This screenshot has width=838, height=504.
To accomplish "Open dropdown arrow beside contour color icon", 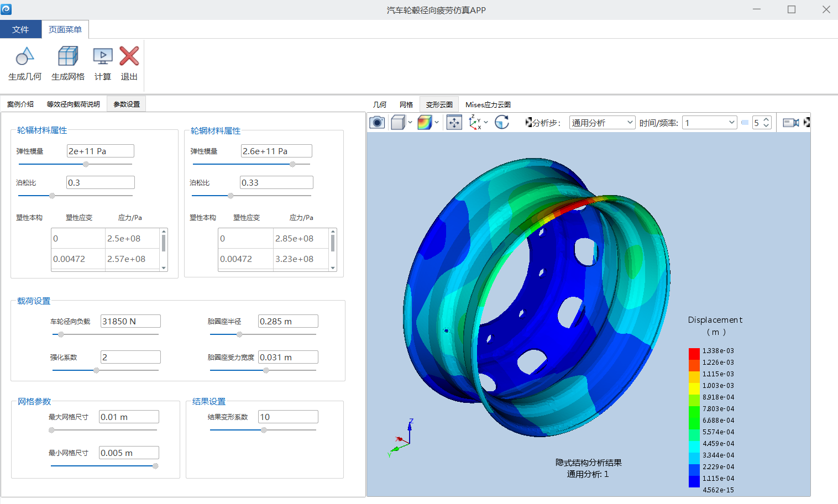I will pyautogui.click(x=437, y=122).
